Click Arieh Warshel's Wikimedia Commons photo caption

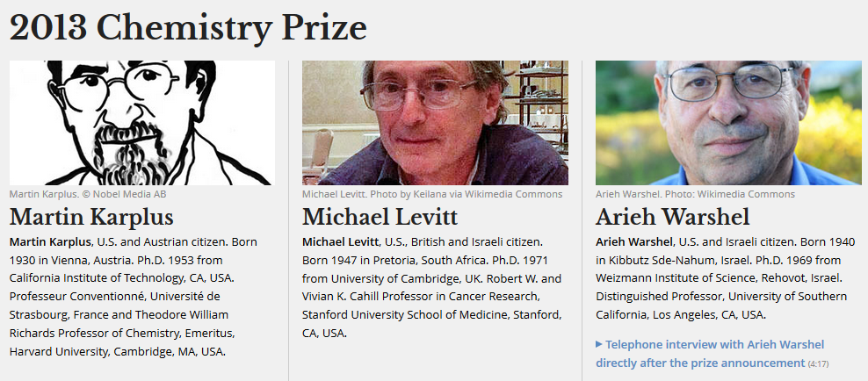[694, 194]
